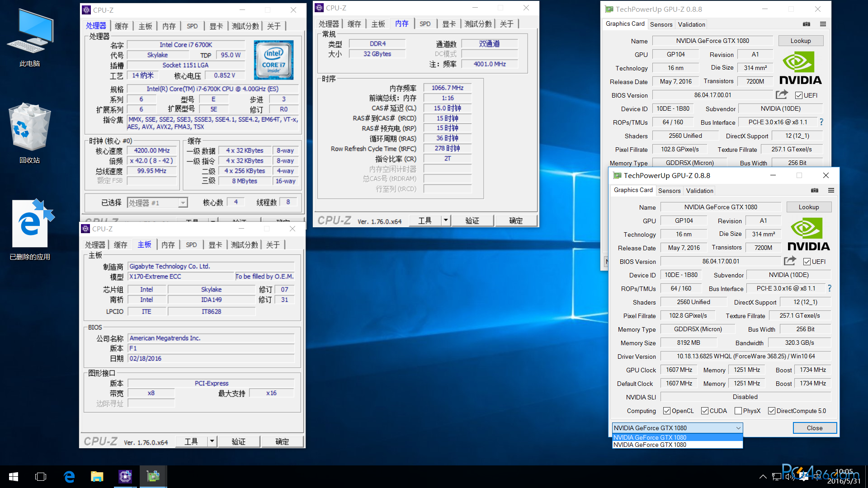Click the Driver Version field in GPU-Z

click(745, 356)
